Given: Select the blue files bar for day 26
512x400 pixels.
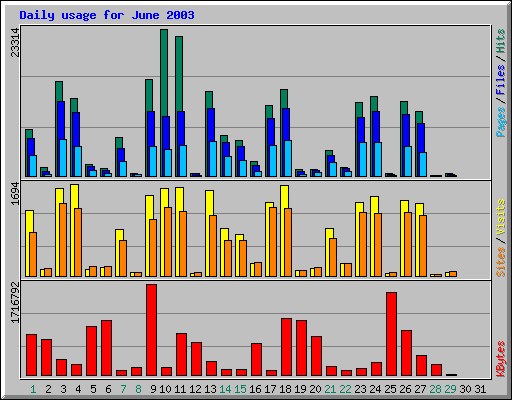Looking at the screenshot, I should pyautogui.click(x=406, y=130).
